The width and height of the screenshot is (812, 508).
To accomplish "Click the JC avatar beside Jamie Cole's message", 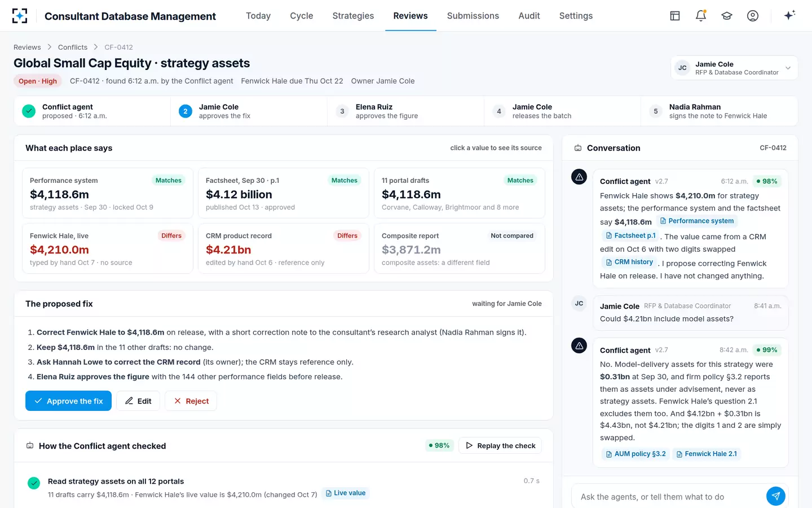I will 579,303.
